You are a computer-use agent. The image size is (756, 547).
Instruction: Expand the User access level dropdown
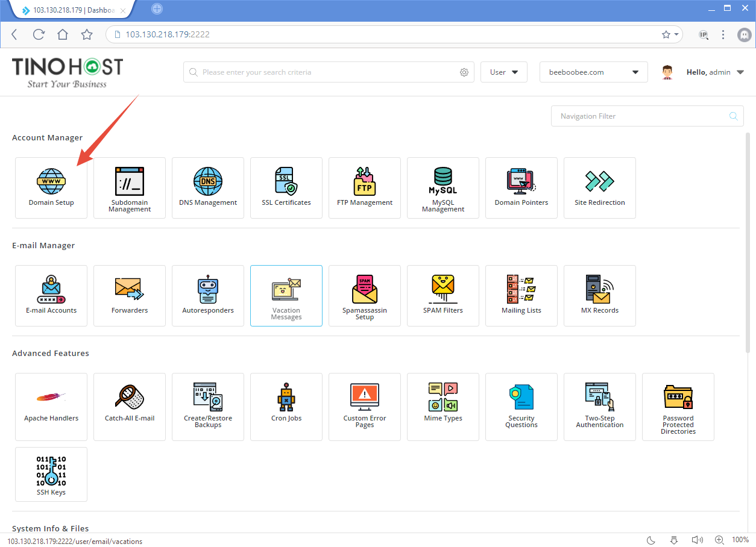click(503, 72)
